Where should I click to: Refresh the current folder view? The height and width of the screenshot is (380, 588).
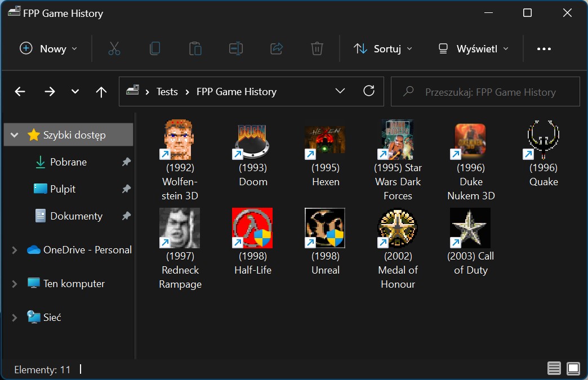pos(369,91)
